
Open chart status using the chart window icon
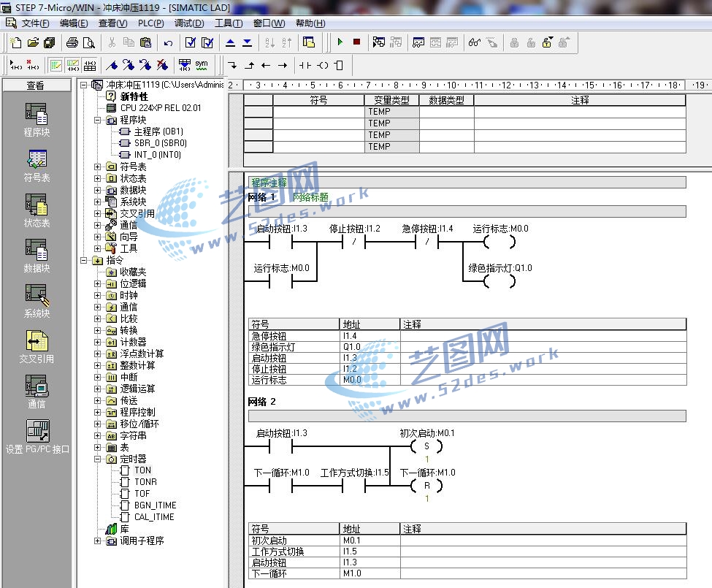pos(418,42)
